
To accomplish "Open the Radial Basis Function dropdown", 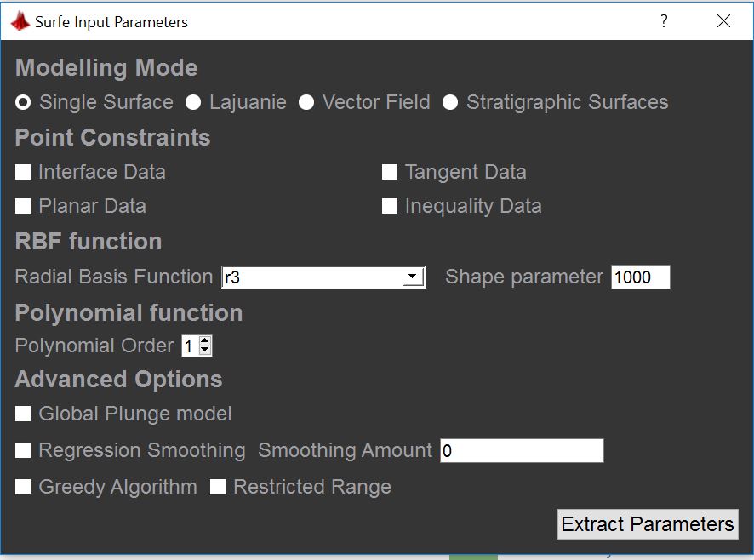I will (x=413, y=277).
